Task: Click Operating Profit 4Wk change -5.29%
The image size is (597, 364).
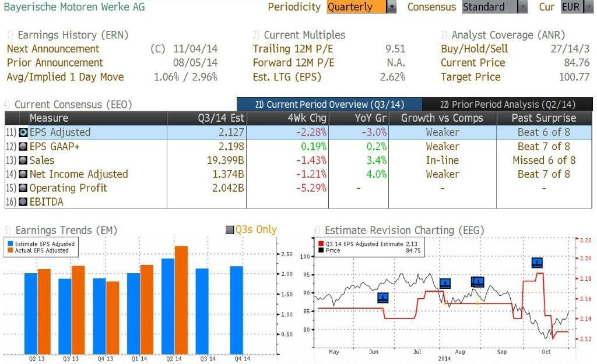Action: [x=311, y=188]
